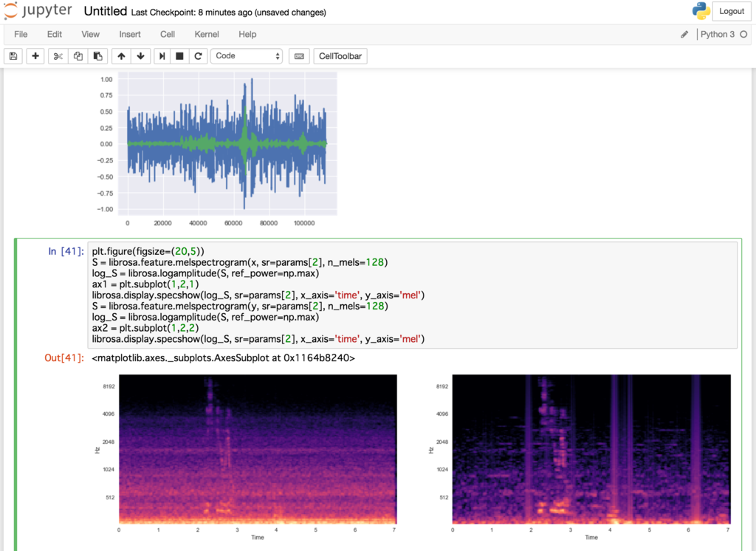This screenshot has height=551, width=756.
Task: Click the Logout button
Action: 732,11
